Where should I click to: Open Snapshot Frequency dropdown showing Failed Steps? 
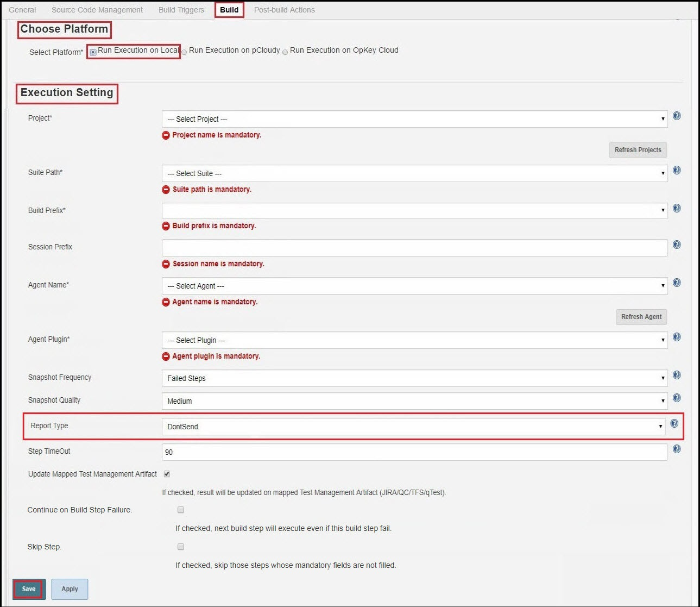(415, 378)
